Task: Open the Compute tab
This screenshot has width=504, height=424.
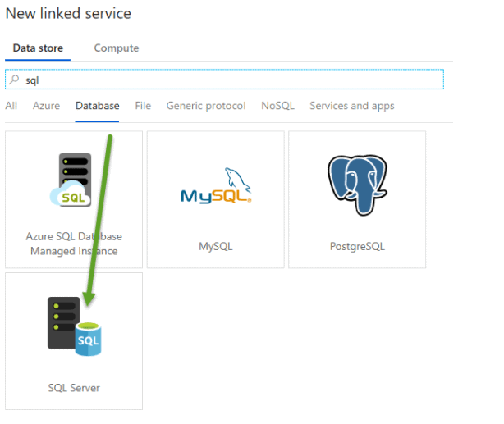Action: [117, 48]
